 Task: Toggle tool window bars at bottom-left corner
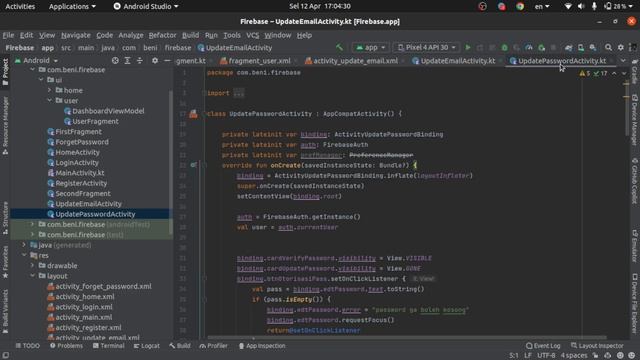pyautogui.click(x=5, y=355)
